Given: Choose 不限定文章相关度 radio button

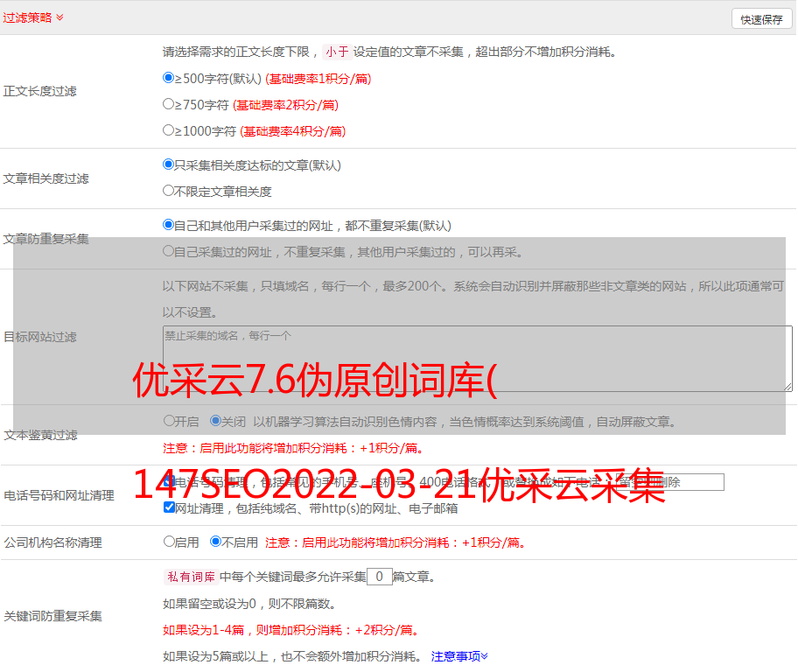Looking at the screenshot, I should point(168,191).
